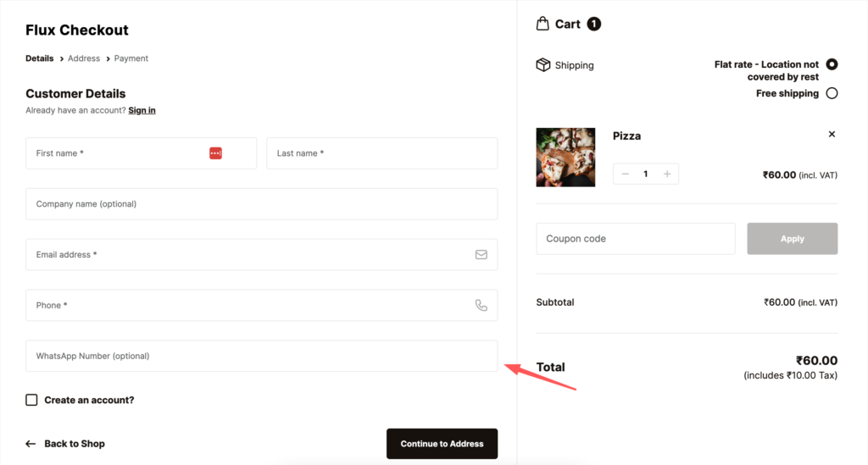
Task: Enable the Create an account checkbox
Action: pos(31,400)
